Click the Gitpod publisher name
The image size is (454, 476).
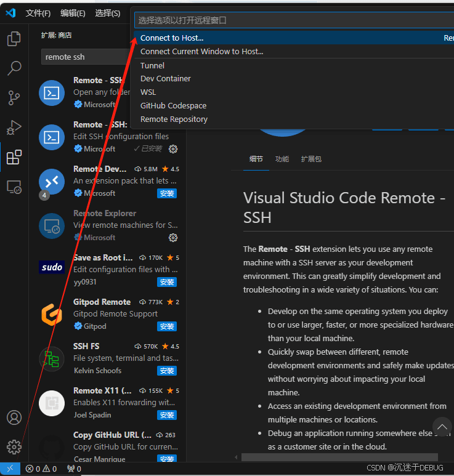pos(95,326)
